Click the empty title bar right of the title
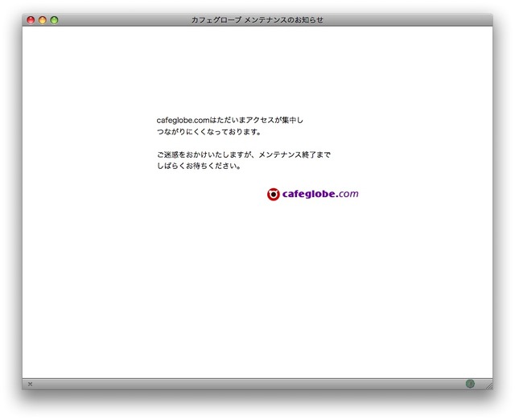 click(410, 20)
